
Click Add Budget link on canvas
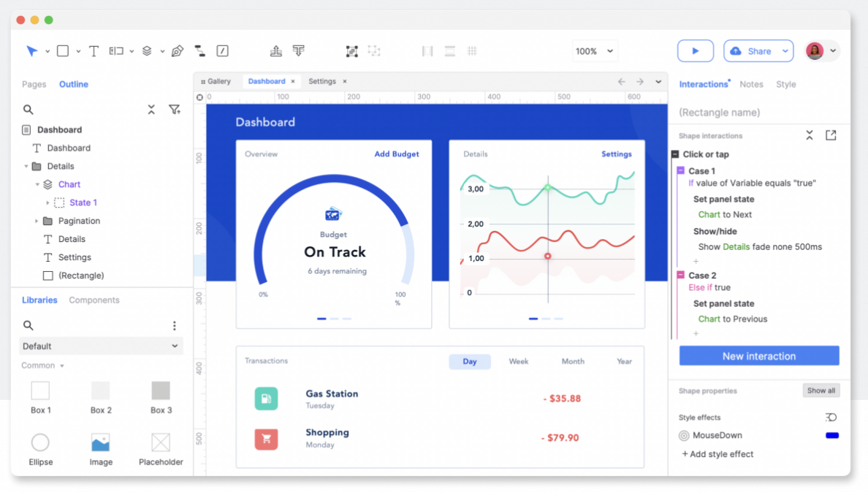click(396, 154)
